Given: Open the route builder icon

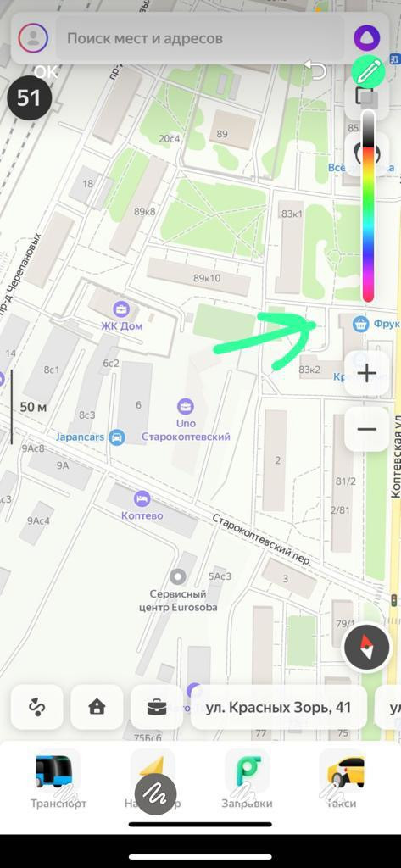Looking at the screenshot, I should click(x=37, y=707).
